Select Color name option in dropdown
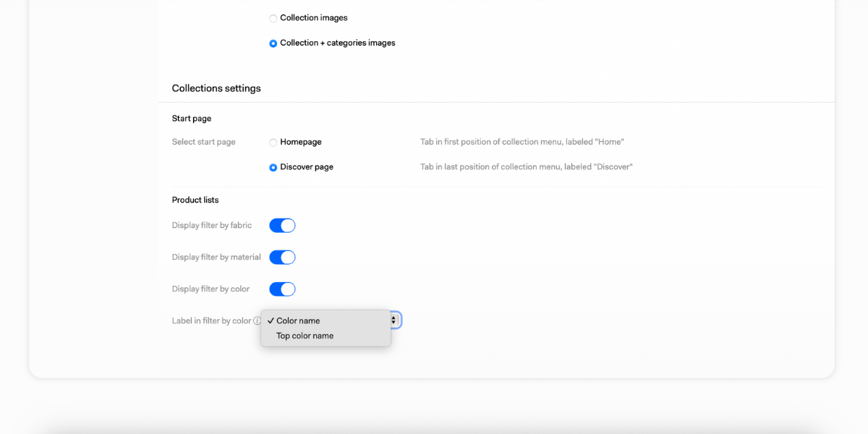The width and height of the screenshot is (868, 434). pyautogui.click(x=325, y=320)
